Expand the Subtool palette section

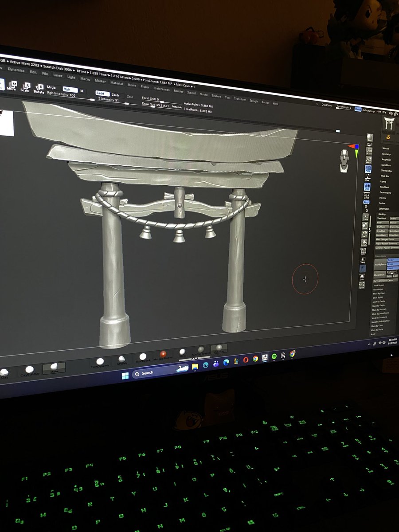[x=385, y=149]
